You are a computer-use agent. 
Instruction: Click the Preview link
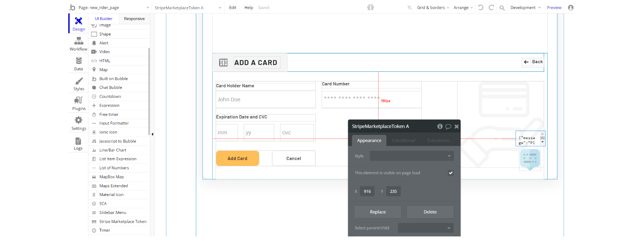pyautogui.click(x=554, y=7)
